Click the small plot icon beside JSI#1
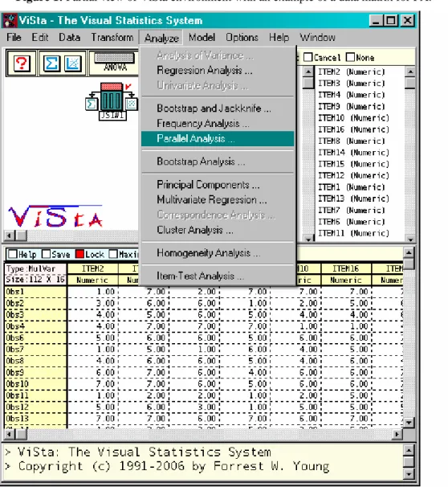The image size is (448, 487). click(131, 104)
